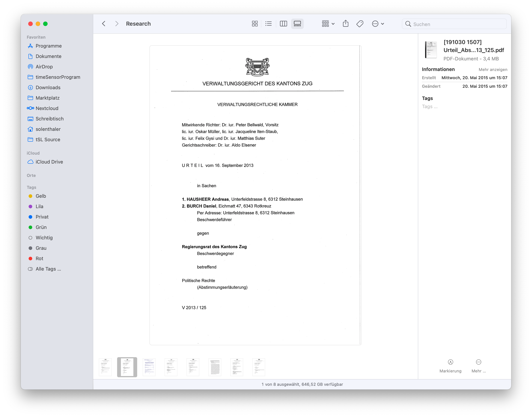Click the Tags sidebar section header
Viewport: 532px width, 417px height.
(31, 187)
